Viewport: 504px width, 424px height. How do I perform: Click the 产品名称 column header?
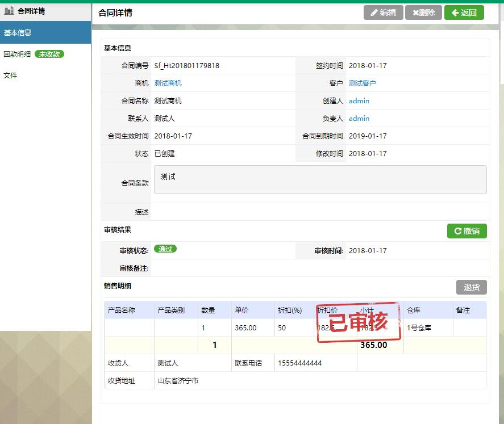[122, 310]
